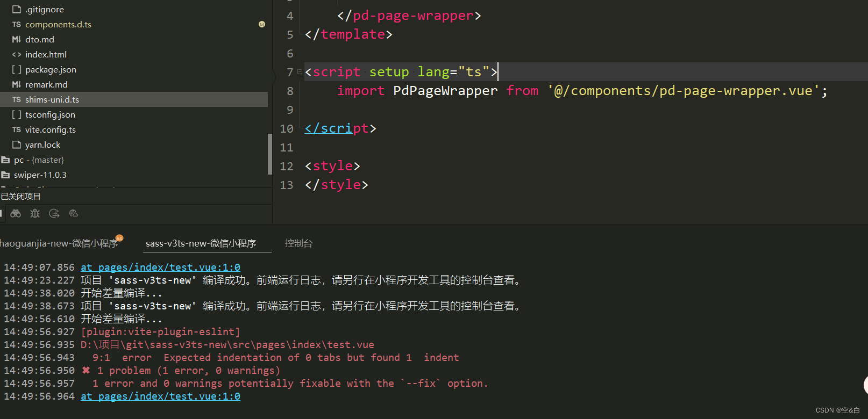Image resolution: width=868 pixels, height=419 pixels.
Task: Click the markdown icon of dto.md
Action: click(x=17, y=39)
